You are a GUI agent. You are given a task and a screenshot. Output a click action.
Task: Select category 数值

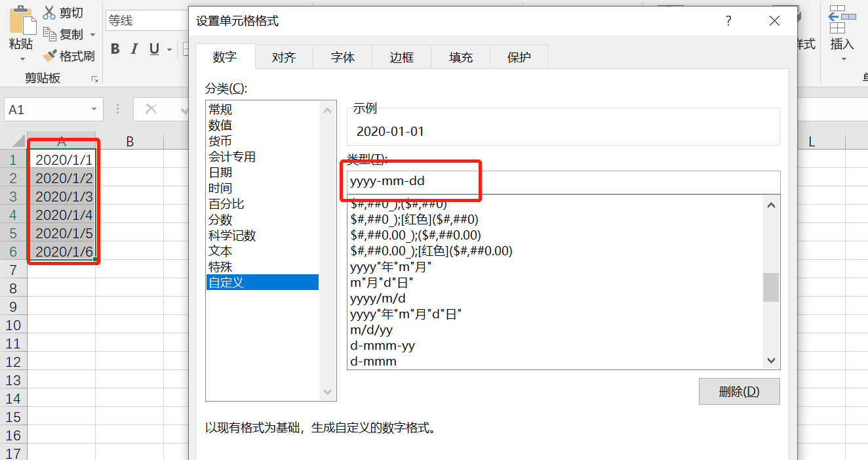tap(262, 125)
